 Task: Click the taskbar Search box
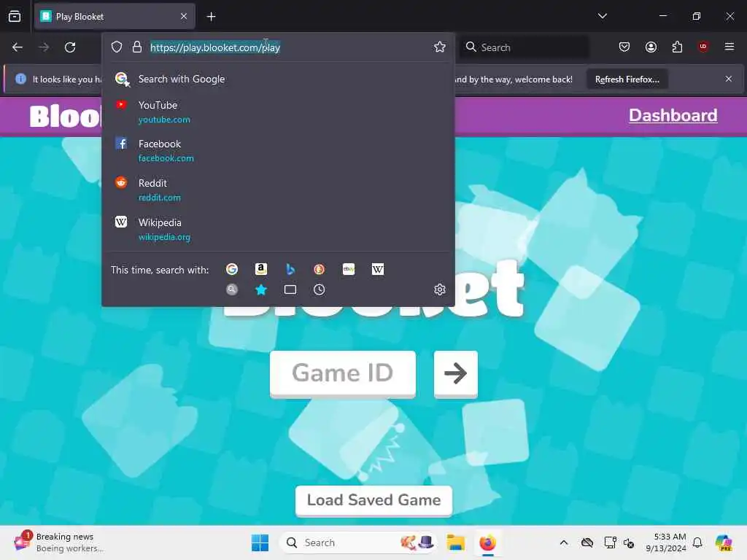(x=358, y=542)
